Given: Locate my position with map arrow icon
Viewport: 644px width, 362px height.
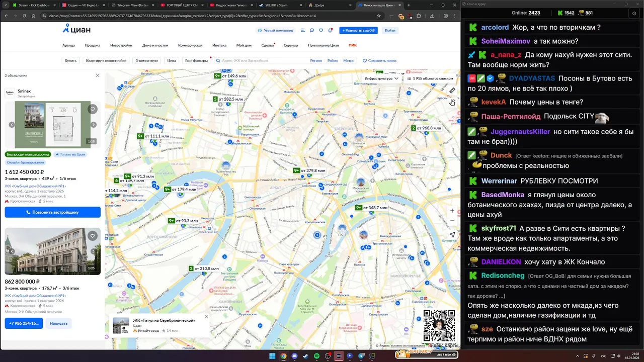Looking at the screenshot, I should [452, 235].
